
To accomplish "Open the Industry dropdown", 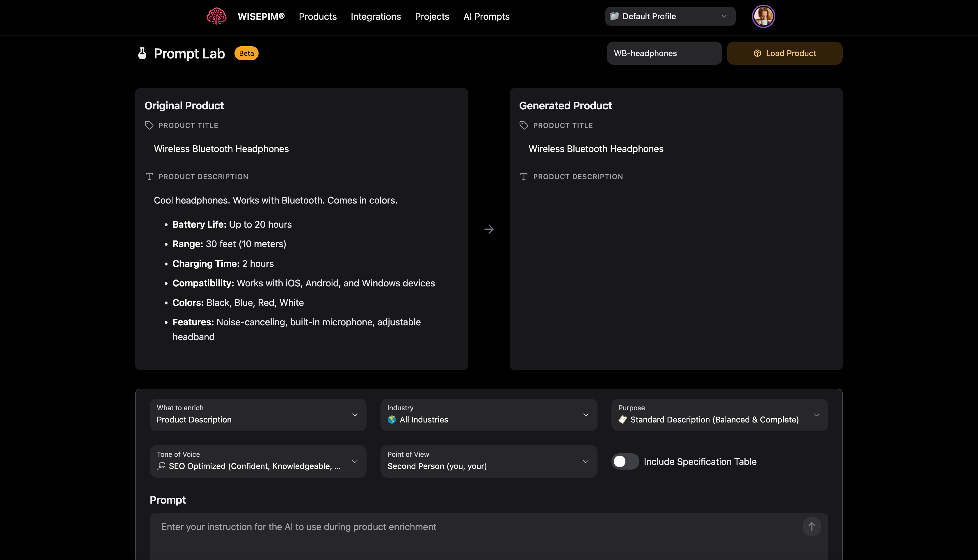I will (488, 415).
